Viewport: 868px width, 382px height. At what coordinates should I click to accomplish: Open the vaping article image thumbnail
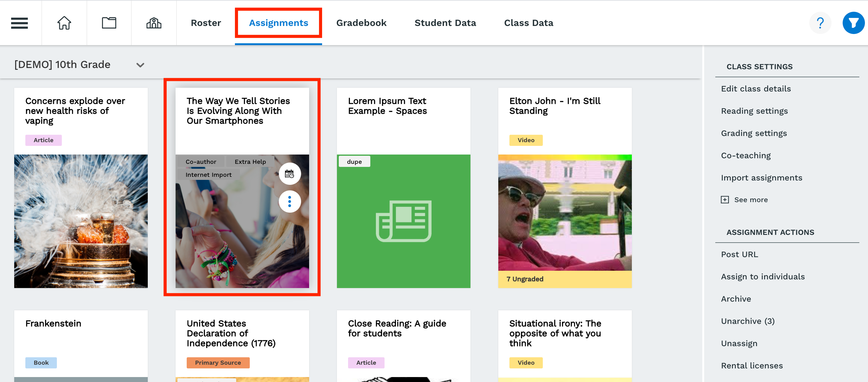pyautogui.click(x=81, y=221)
